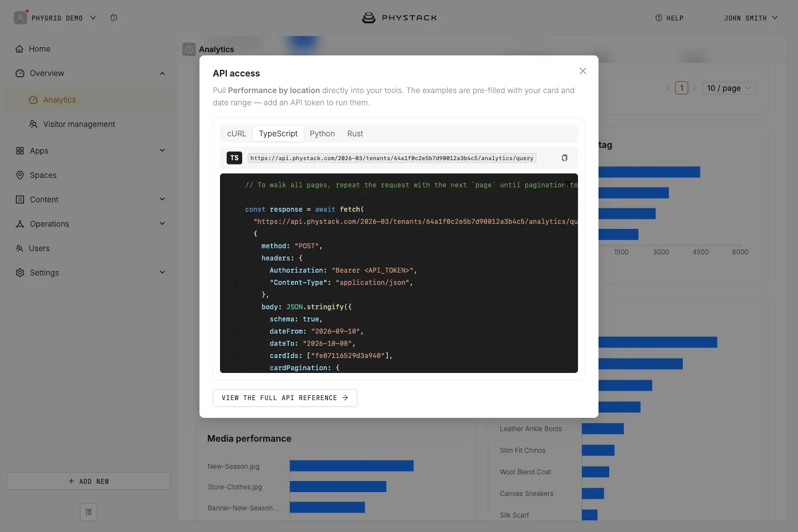The width and height of the screenshot is (798, 532).
Task: Go to page 1 in pagination
Action: (x=682, y=88)
